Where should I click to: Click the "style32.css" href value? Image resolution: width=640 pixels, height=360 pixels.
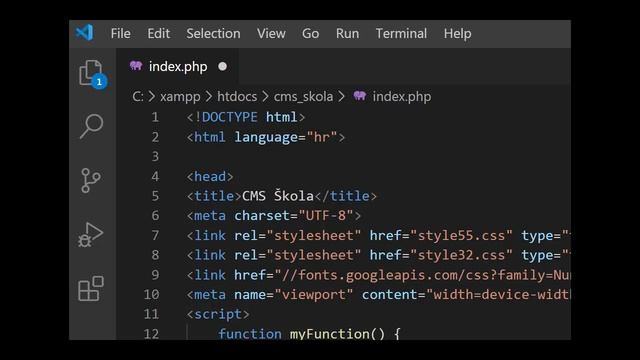pyautogui.click(x=461, y=255)
